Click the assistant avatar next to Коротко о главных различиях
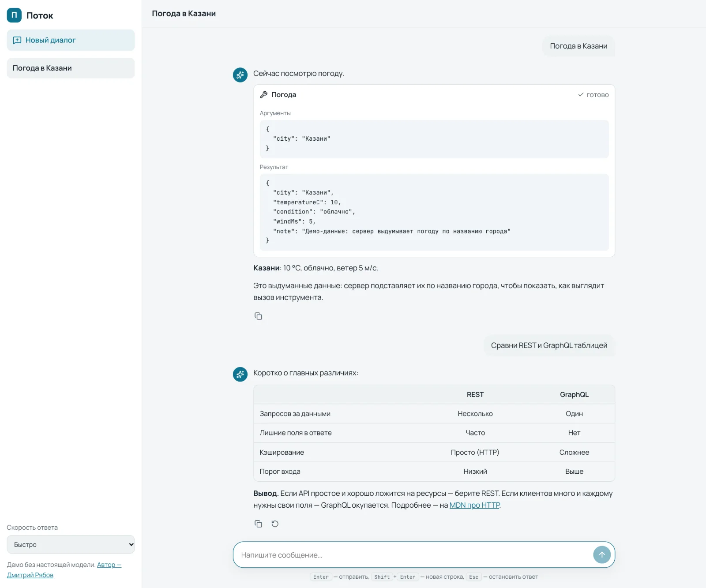 tap(240, 374)
